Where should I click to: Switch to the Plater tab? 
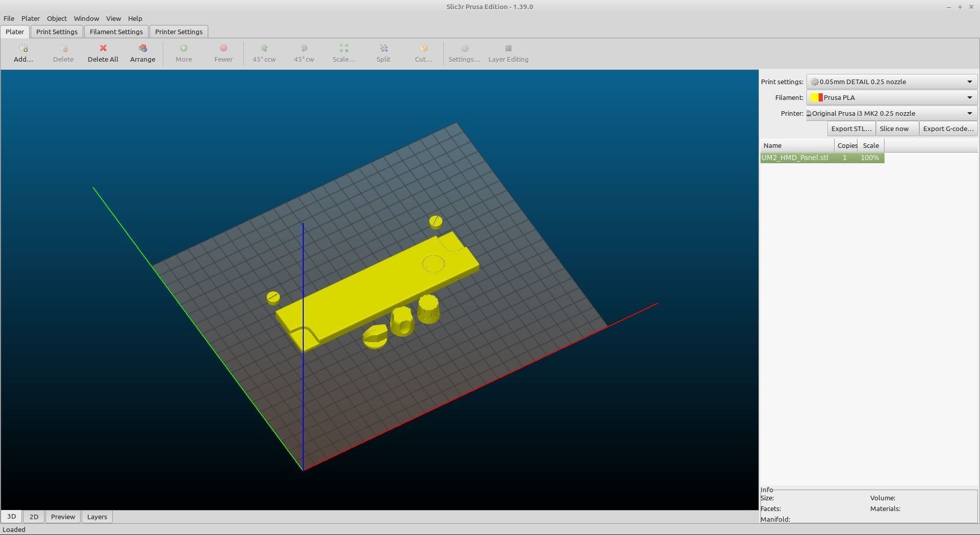tap(15, 32)
